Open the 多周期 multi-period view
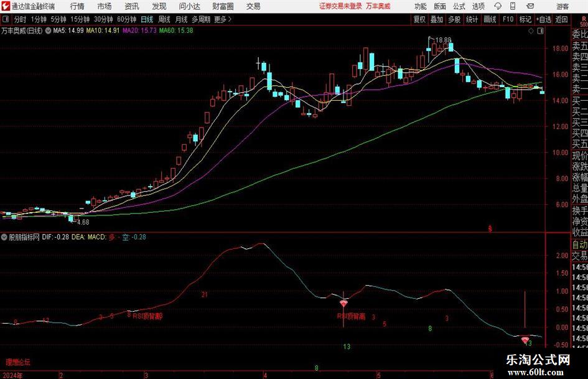The width and height of the screenshot is (588, 379). pos(201,19)
